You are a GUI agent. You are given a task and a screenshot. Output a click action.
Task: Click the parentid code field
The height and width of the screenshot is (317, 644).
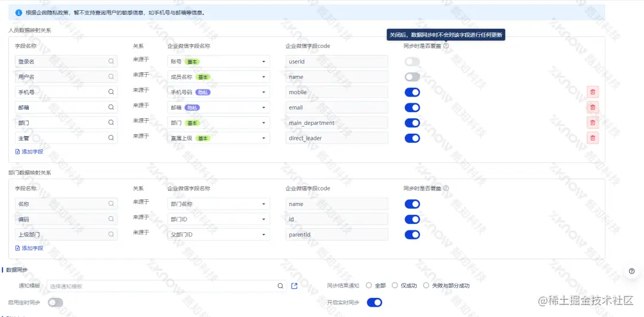(x=337, y=235)
